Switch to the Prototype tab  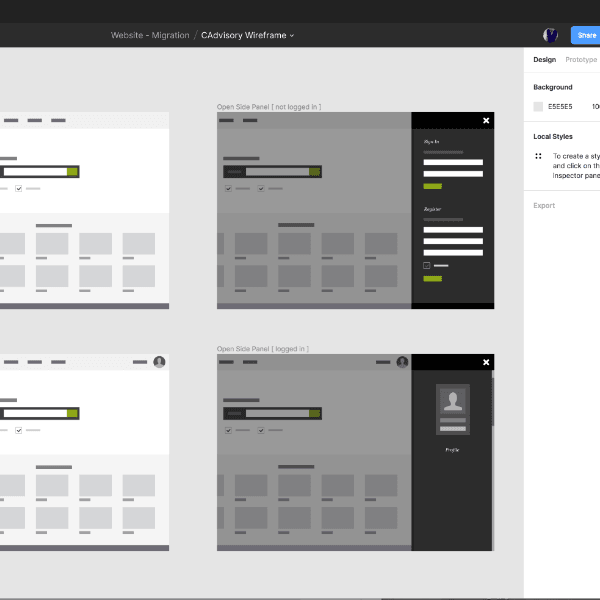[581, 60]
